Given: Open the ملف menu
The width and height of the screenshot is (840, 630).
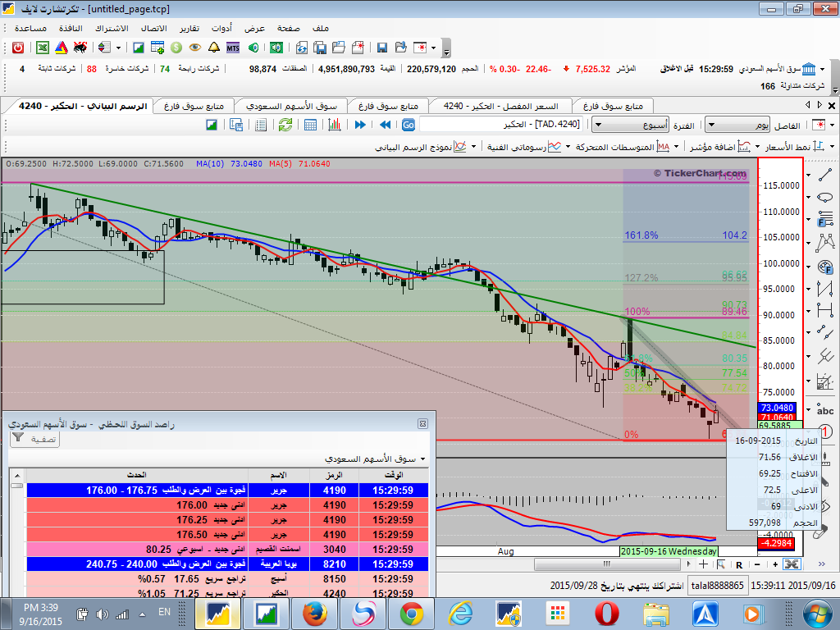Looking at the screenshot, I should pos(321,29).
